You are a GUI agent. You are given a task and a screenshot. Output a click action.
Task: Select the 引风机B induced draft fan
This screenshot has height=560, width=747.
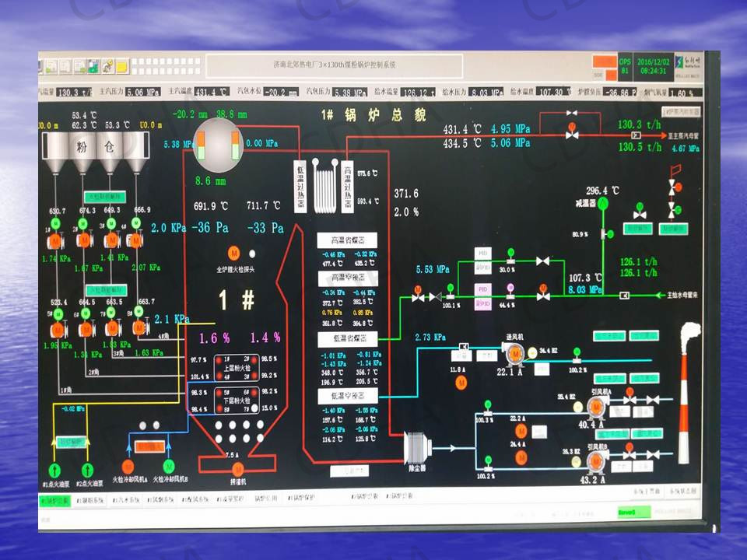click(595, 460)
